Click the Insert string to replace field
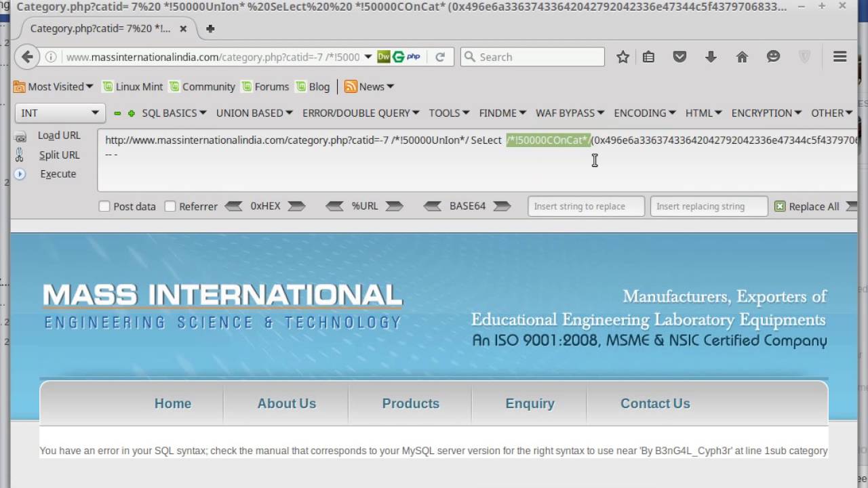868x488 pixels. click(586, 206)
